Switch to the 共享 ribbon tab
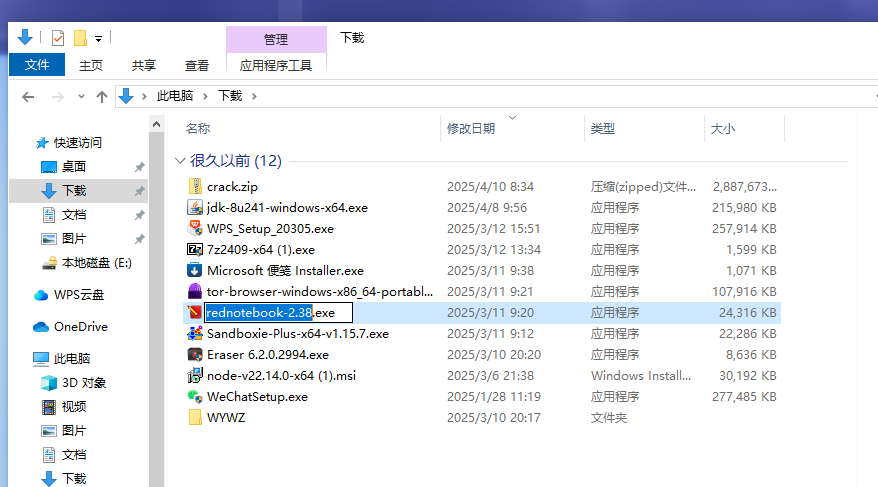 coord(144,65)
